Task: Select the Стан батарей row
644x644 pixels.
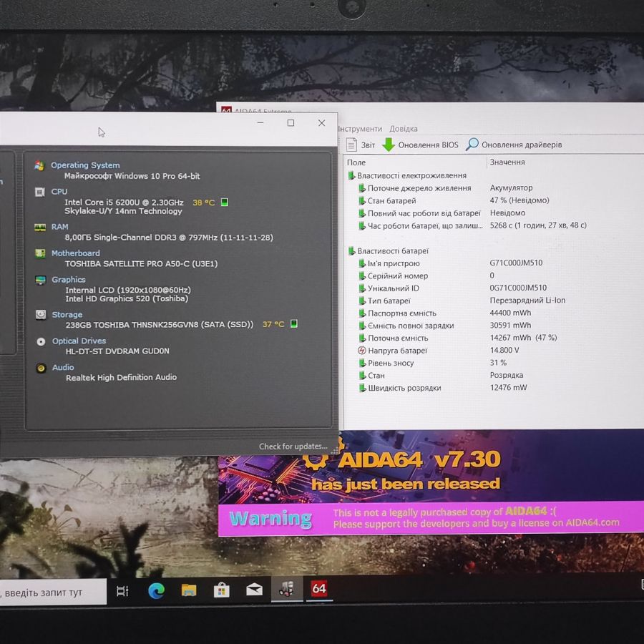Action: point(493,200)
